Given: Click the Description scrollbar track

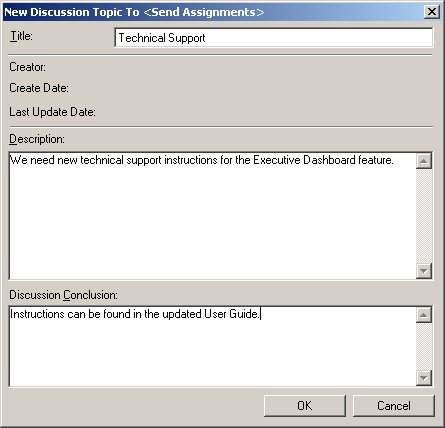Looking at the screenshot, I should (x=424, y=216).
